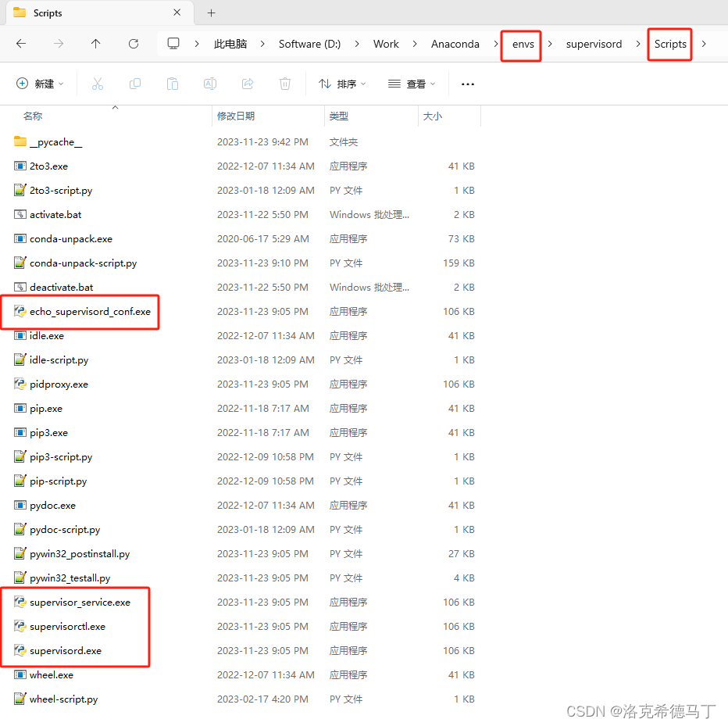Screen dimensions: 728x726
Task: Open the 新建 (New) dropdown
Action: pyautogui.click(x=40, y=84)
